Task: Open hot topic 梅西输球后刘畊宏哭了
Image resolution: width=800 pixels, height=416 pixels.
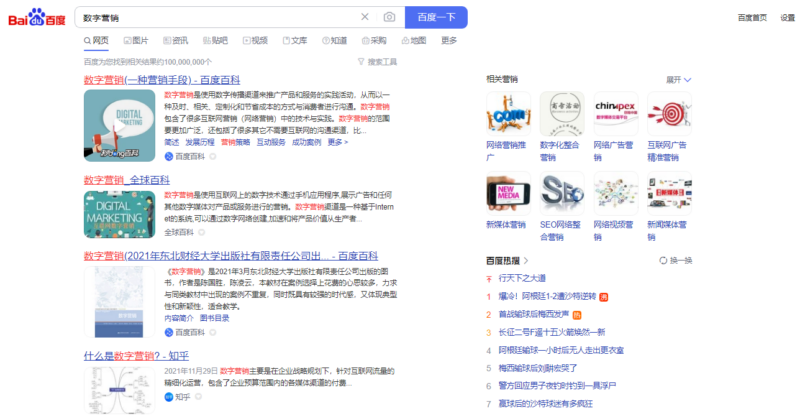Action: [x=538, y=368]
